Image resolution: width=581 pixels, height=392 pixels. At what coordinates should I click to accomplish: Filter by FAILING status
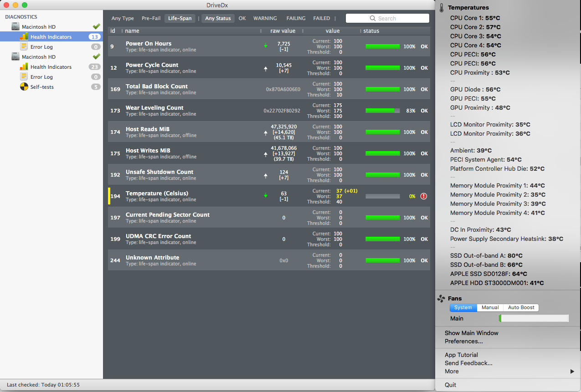296,19
